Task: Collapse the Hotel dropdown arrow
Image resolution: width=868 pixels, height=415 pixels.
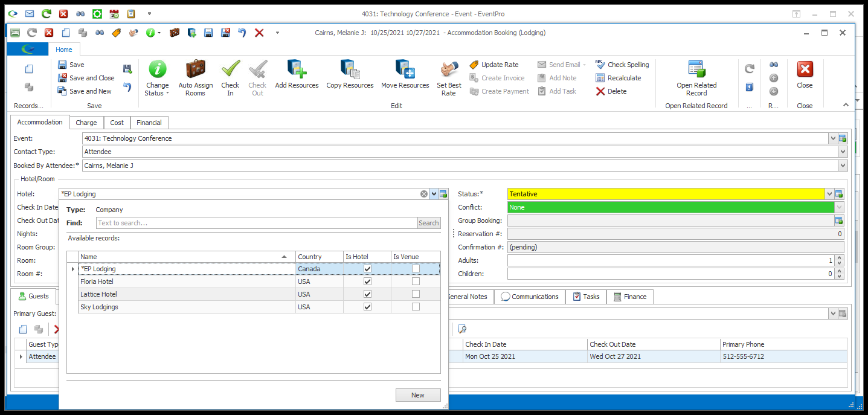Action: (x=434, y=194)
